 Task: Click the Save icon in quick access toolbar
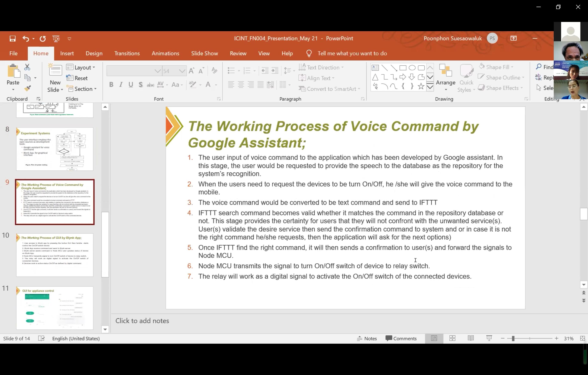(12, 39)
